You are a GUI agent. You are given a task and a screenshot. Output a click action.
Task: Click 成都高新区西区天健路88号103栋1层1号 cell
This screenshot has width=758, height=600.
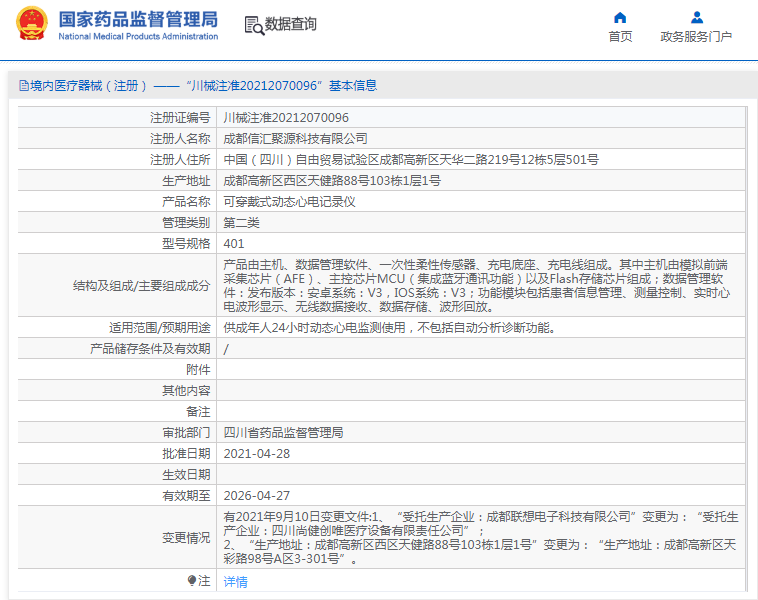pos(332,181)
